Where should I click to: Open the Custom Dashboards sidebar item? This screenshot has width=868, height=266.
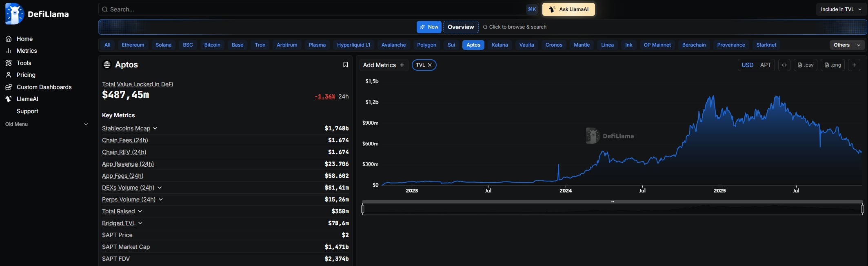tap(44, 87)
